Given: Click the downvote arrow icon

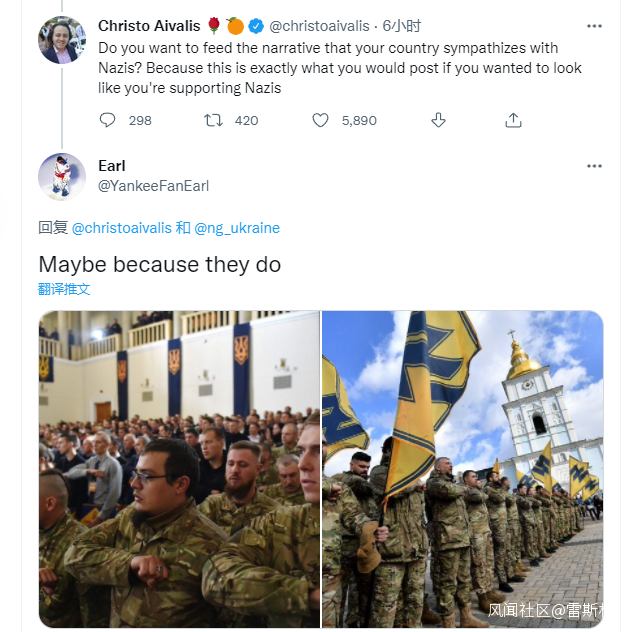Looking at the screenshot, I should (438, 120).
